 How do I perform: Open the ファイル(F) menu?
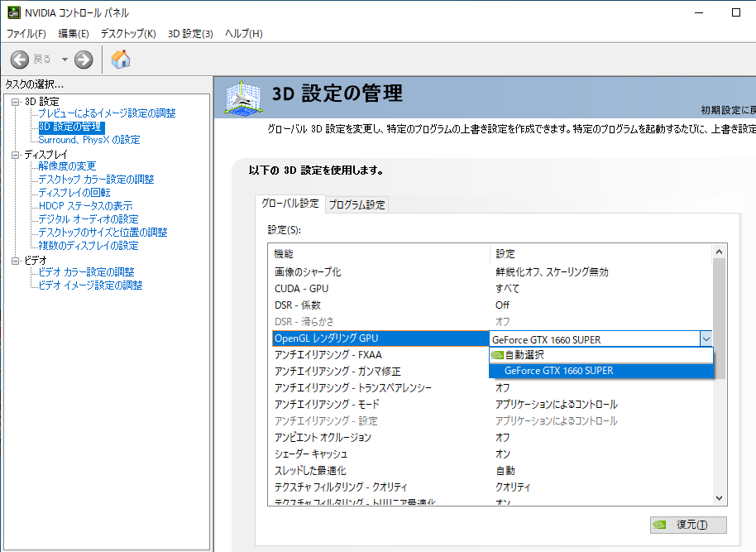(x=26, y=33)
